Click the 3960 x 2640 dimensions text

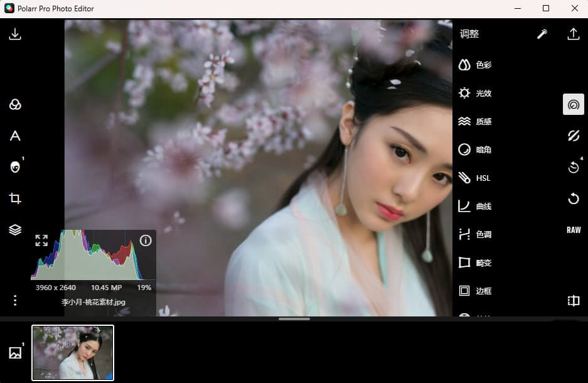point(55,288)
